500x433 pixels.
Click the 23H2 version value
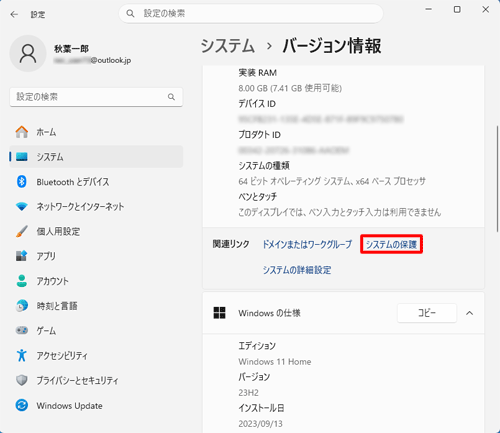tap(248, 393)
